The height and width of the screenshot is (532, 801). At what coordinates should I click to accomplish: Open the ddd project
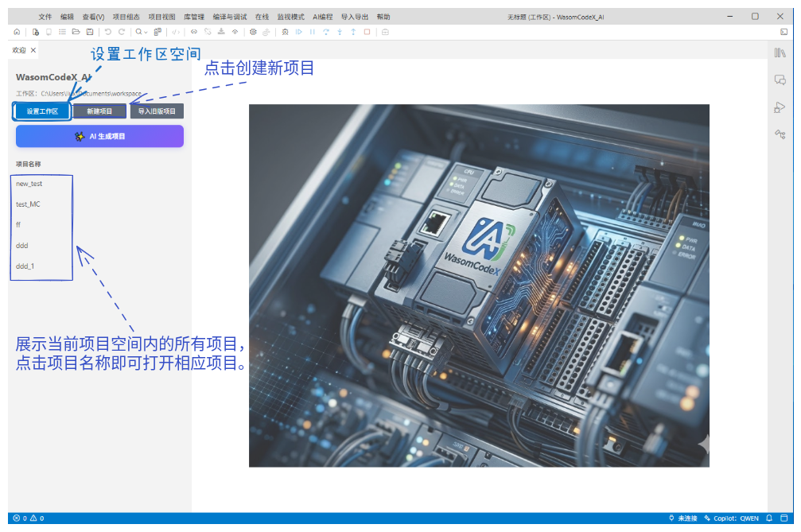(x=22, y=246)
